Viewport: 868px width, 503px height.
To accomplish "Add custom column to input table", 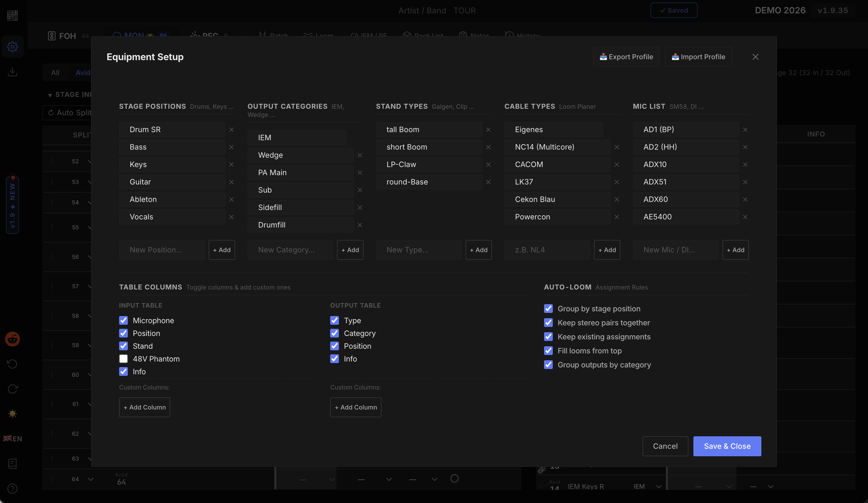I will click(x=145, y=407).
